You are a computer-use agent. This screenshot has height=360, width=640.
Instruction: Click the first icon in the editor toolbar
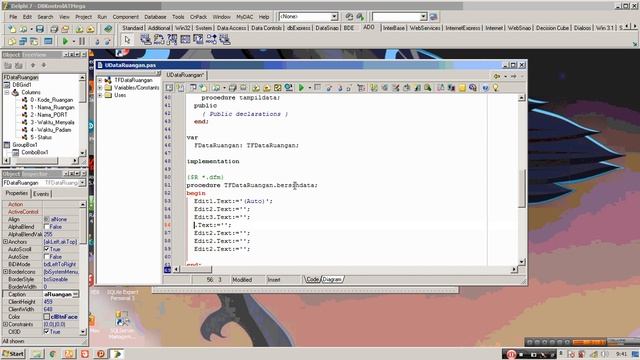pyautogui.click(x=169, y=87)
